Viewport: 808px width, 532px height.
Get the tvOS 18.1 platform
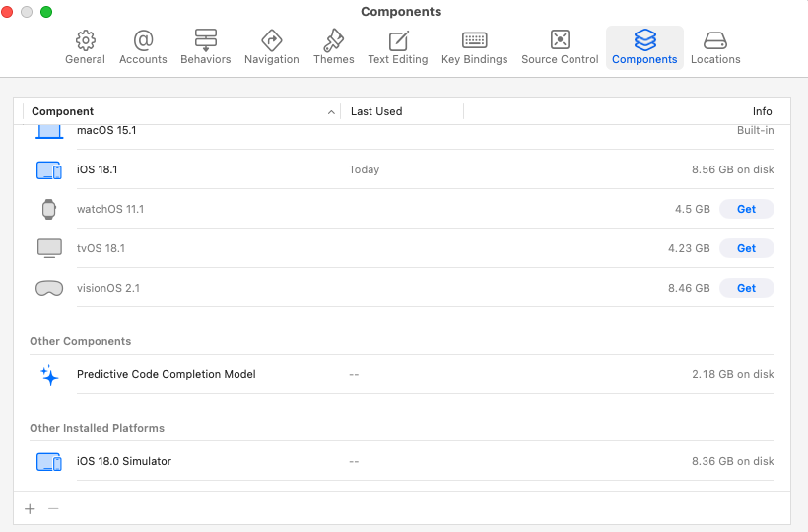click(x=746, y=248)
